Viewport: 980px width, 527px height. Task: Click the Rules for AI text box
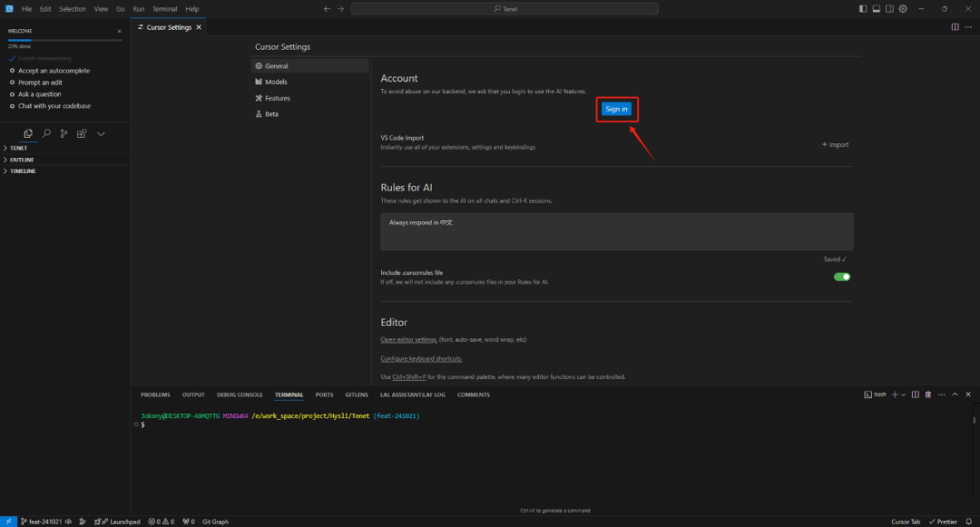click(x=616, y=231)
